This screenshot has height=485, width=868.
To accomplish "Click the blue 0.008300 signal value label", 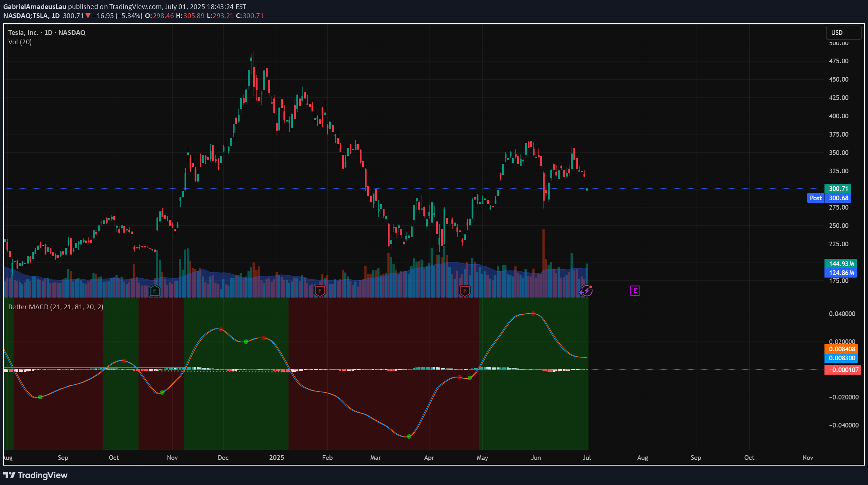I will pyautogui.click(x=842, y=358).
